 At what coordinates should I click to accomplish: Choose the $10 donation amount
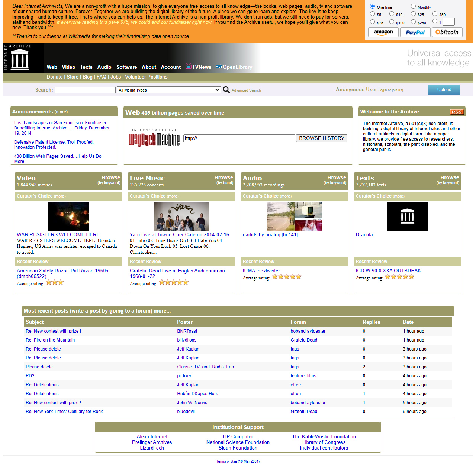pos(392,14)
